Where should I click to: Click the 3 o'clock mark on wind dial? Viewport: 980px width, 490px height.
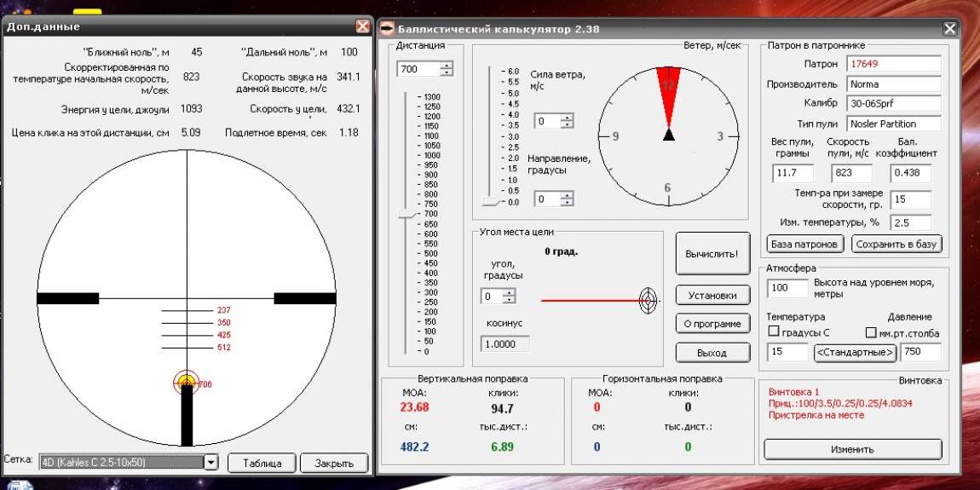[x=720, y=135]
